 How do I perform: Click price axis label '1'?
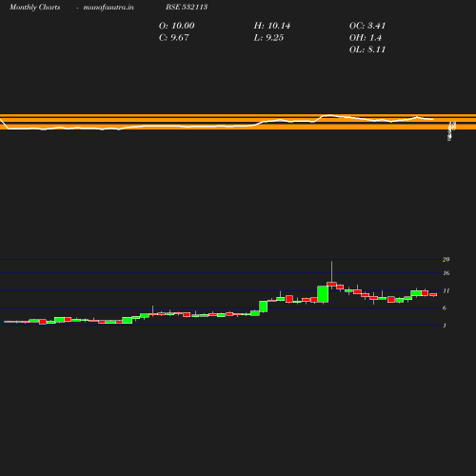pyautogui.click(x=445, y=326)
